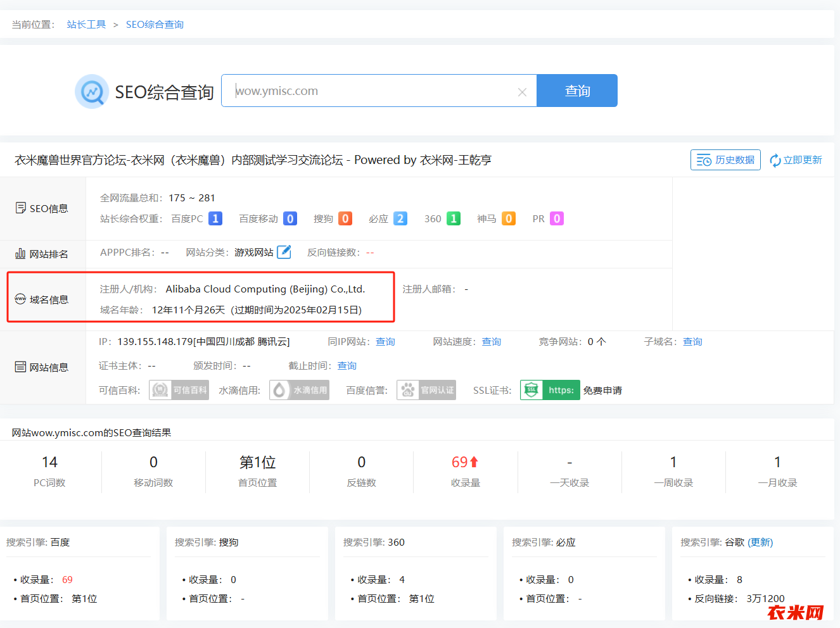Click 谷歌 反向链接 value 3万1200
The height and width of the screenshot is (628, 840).
point(765,599)
